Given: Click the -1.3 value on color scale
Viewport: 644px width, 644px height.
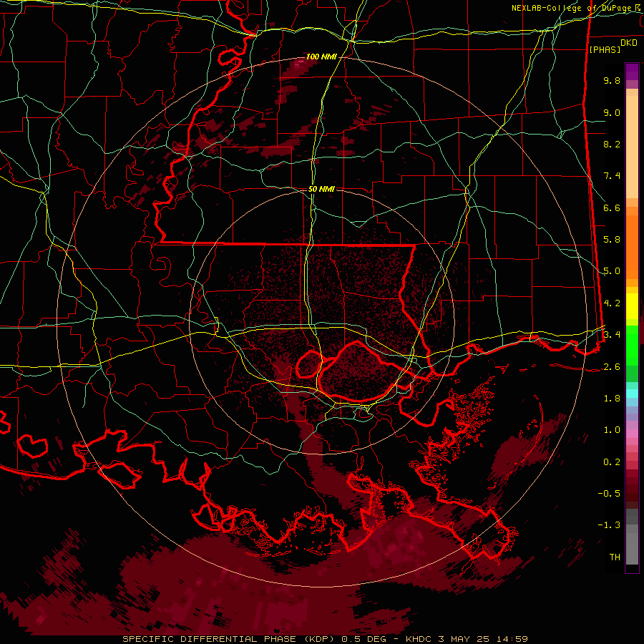Looking at the screenshot, I should coord(609,525).
